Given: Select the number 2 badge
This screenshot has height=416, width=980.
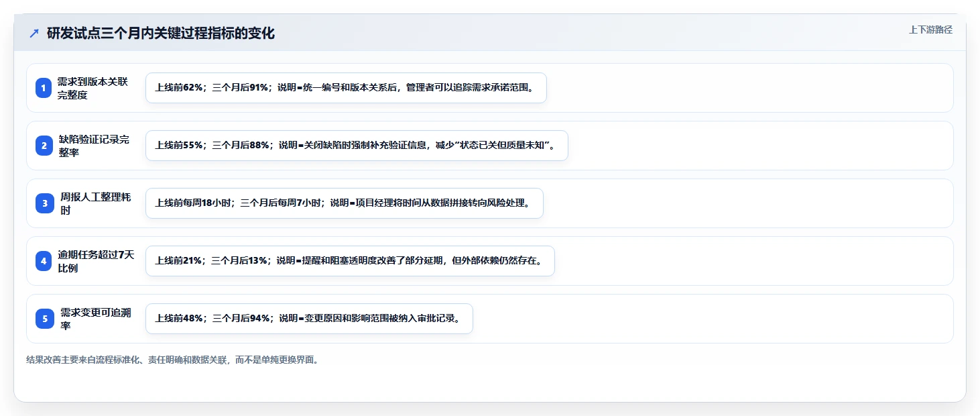Looking at the screenshot, I should coord(44,146).
